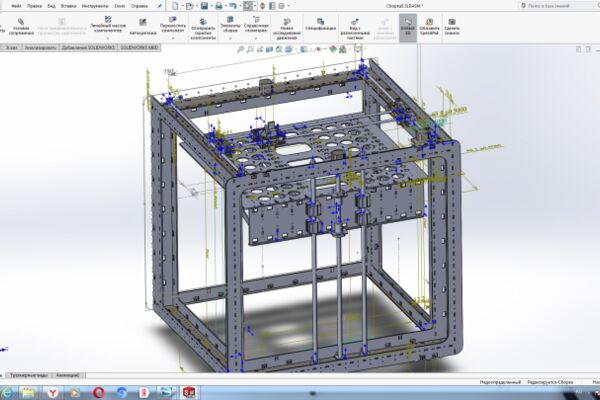Activate the Select cursor tool
This screenshot has width=600, height=400.
[x=248, y=6]
